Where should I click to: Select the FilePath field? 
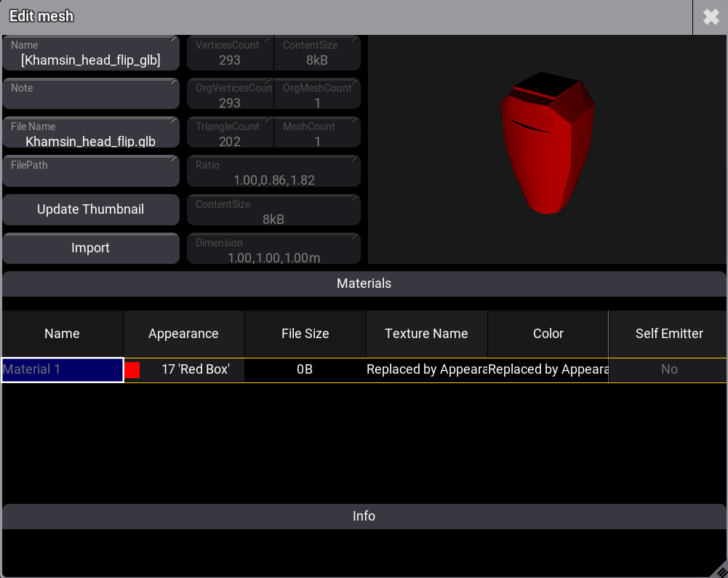click(x=91, y=171)
